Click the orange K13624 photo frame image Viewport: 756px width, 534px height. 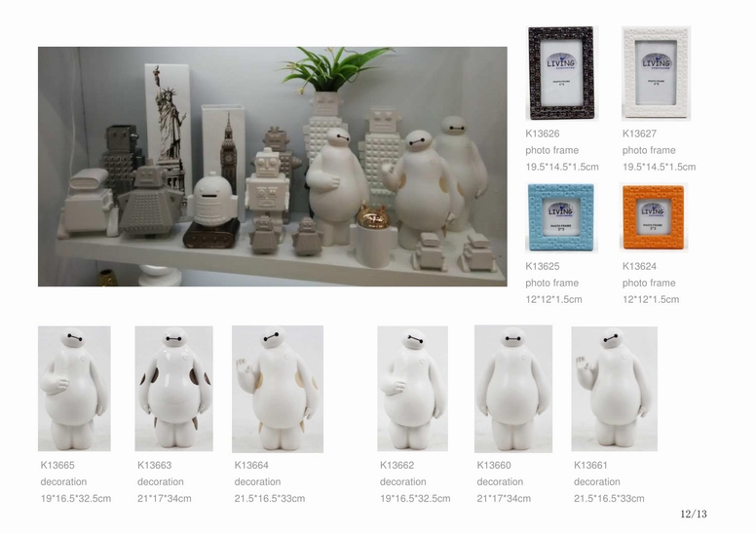(654, 217)
